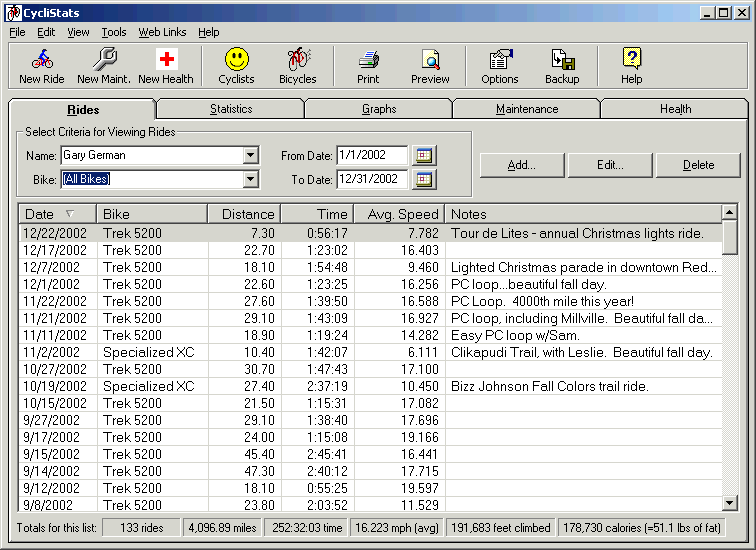
Task: Select the 12/17/2002 ride row
Action: (x=370, y=250)
